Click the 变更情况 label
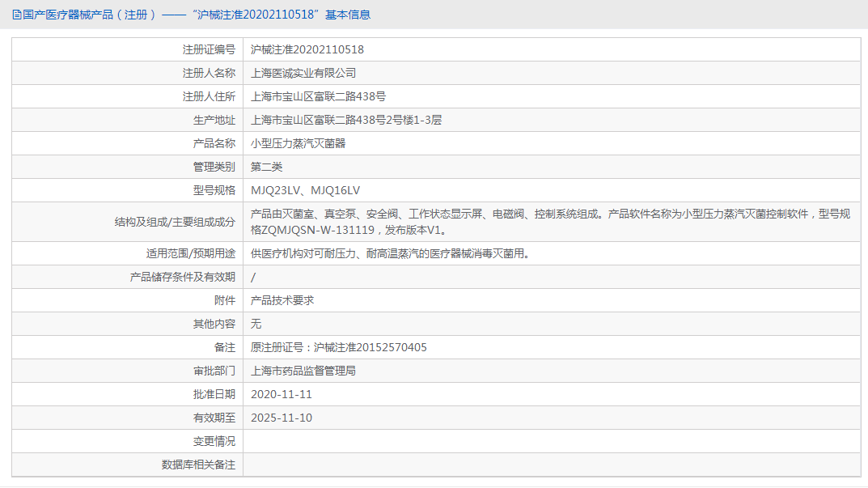The width and height of the screenshot is (868, 488). (x=214, y=442)
